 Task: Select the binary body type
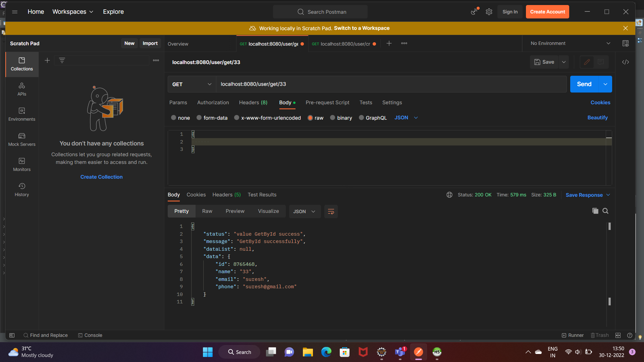tap(341, 118)
